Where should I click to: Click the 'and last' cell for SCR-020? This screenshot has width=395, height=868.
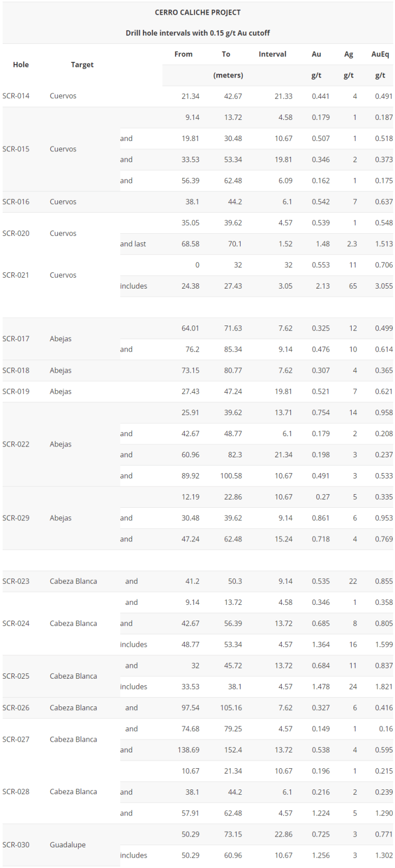tap(133, 244)
